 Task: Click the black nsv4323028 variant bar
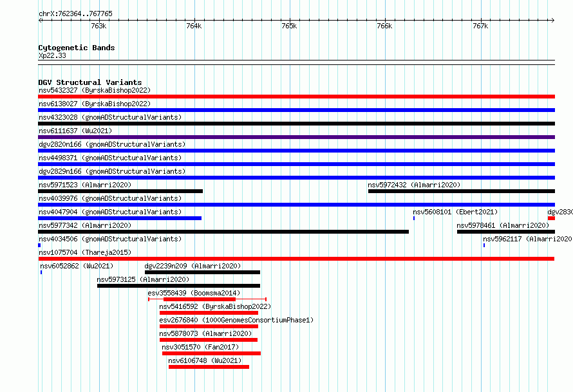click(296, 124)
